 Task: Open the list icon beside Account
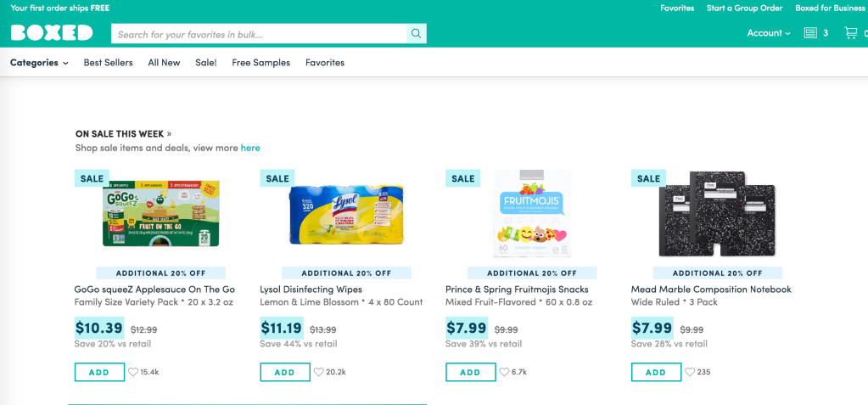tap(810, 33)
